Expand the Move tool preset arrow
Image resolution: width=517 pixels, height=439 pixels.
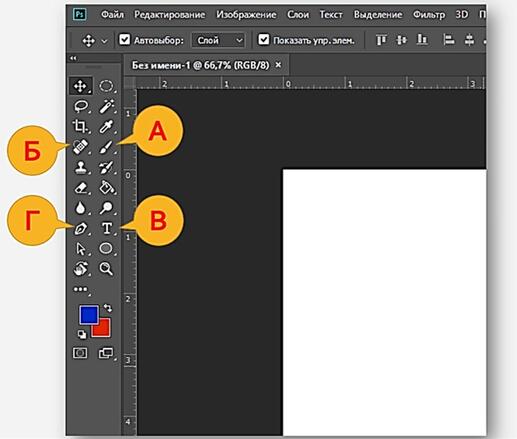pos(104,41)
